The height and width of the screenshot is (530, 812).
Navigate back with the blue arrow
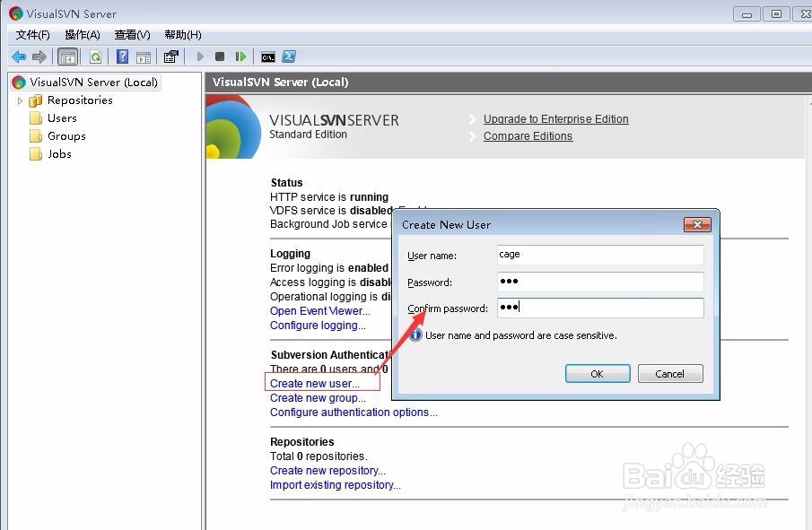point(19,56)
